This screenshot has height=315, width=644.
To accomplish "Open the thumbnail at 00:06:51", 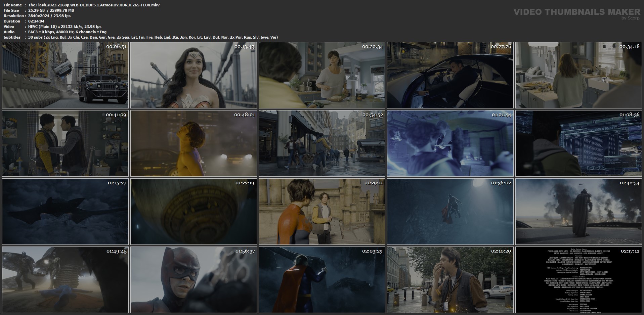I will click(x=65, y=75).
